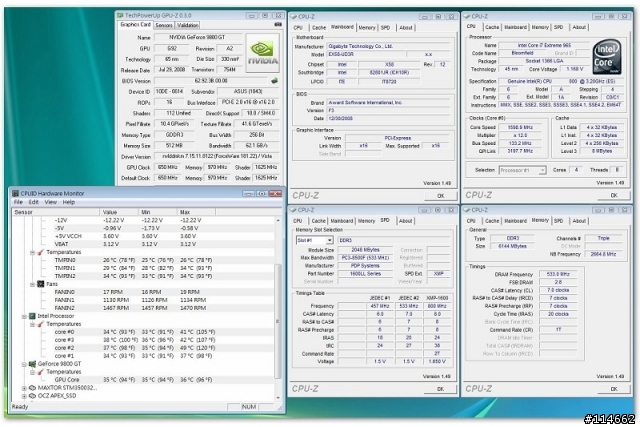This screenshot has height=427, width=640.
Task: Switch to the Validation tab in GPU-Z
Action: (x=188, y=25)
